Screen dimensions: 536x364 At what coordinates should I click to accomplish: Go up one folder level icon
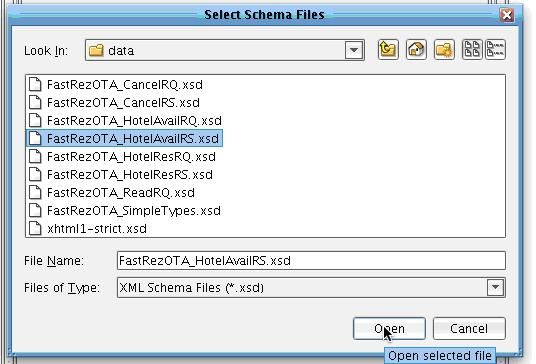pos(388,50)
